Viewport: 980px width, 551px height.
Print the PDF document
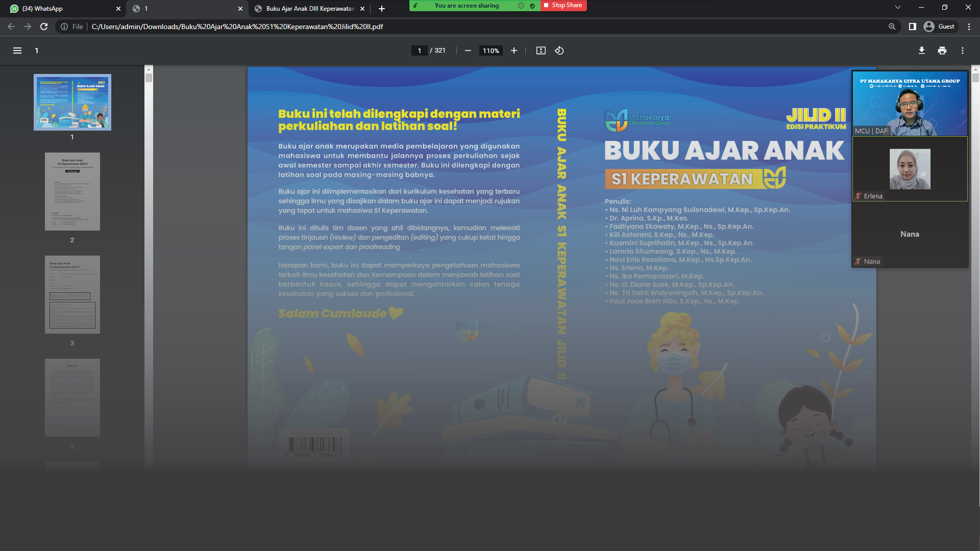pos(942,51)
